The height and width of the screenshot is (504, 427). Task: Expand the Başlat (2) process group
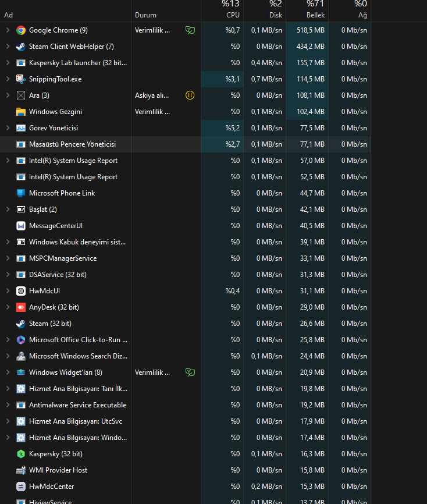tap(8, 210)
